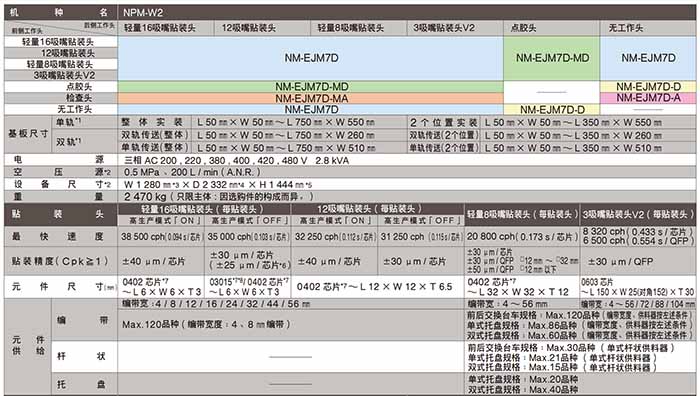Click the yellow NM-EJM7D-D cell under 无工作头
This screenshot has width=700, height=396.
coord(648,87)
